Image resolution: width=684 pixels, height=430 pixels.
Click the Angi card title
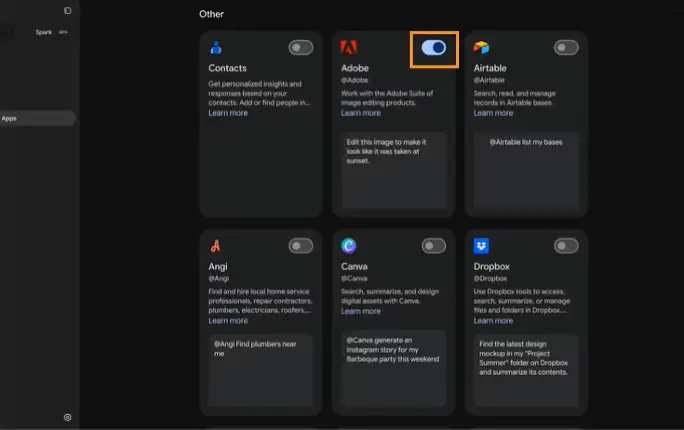[218, 266]
